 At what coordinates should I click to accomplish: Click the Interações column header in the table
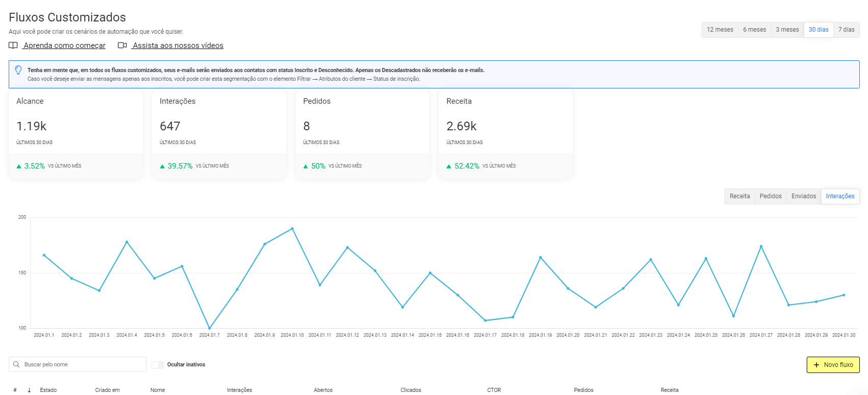point(239,390)
